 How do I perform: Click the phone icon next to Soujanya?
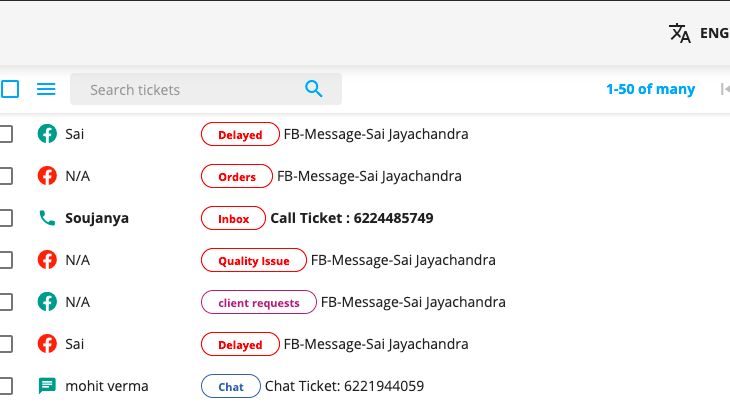click(x=47, y=218)
